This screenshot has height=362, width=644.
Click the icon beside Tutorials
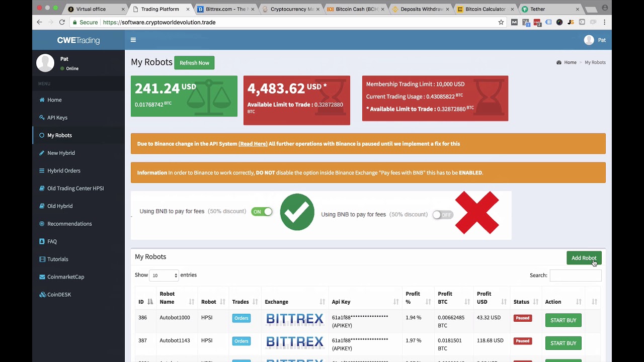42,259
